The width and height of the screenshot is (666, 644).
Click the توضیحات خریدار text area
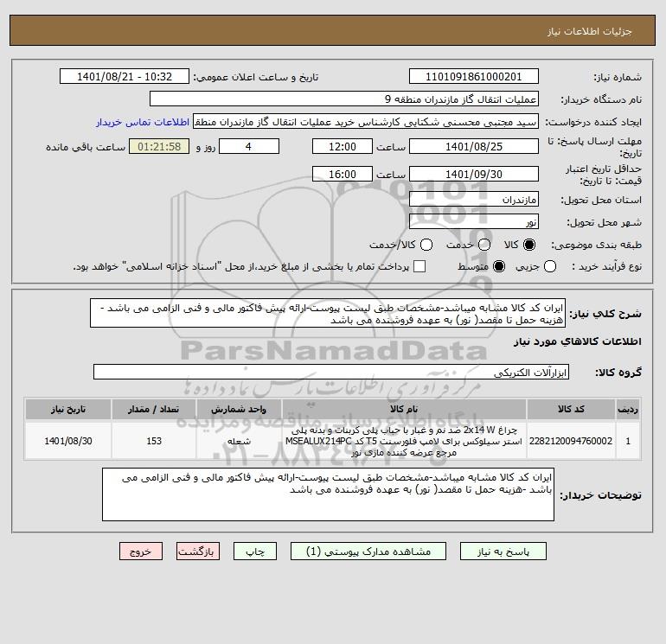tap(328, 495)
